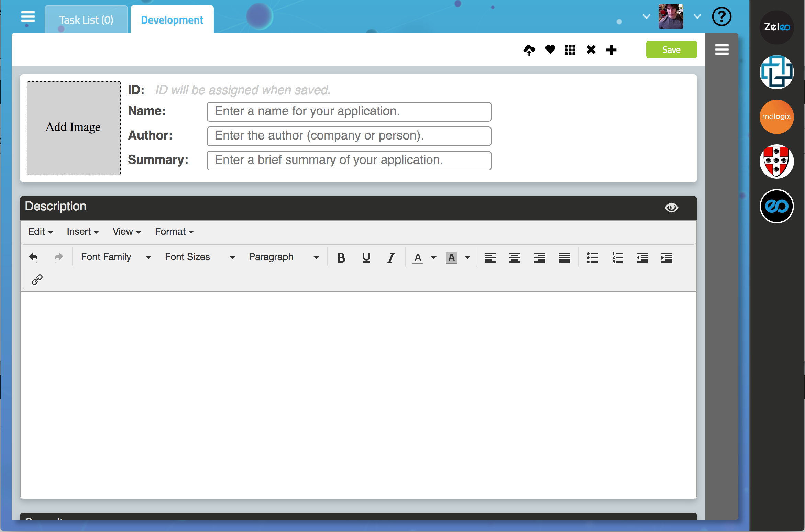Open the text color picker arrow
805x532 pixels.
coord(434,257)
